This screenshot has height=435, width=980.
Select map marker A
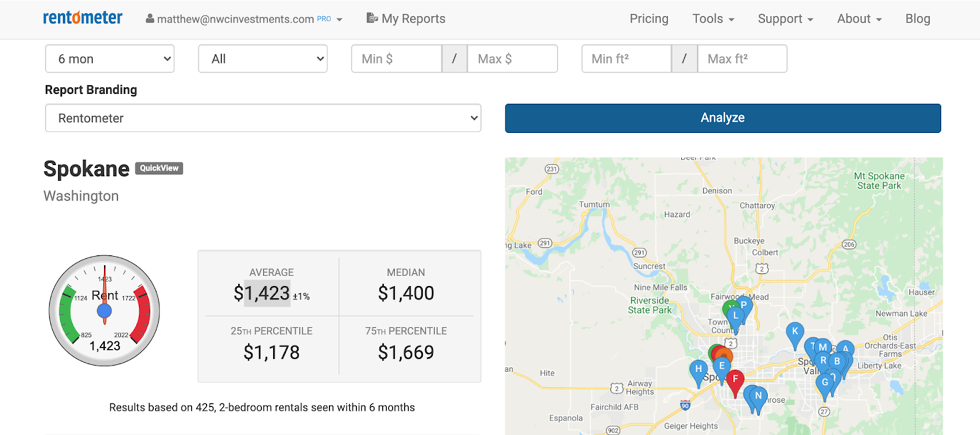pos(846,349)
